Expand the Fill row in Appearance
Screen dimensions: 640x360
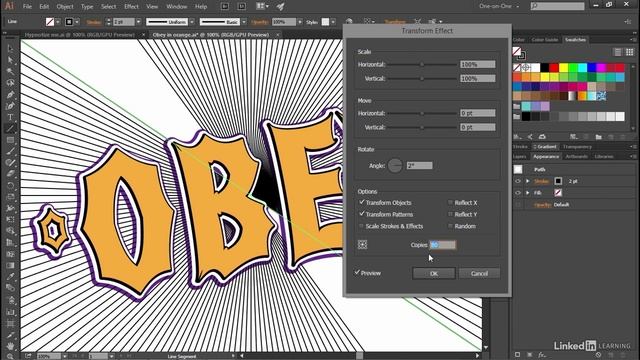click(x=527, y=193)
